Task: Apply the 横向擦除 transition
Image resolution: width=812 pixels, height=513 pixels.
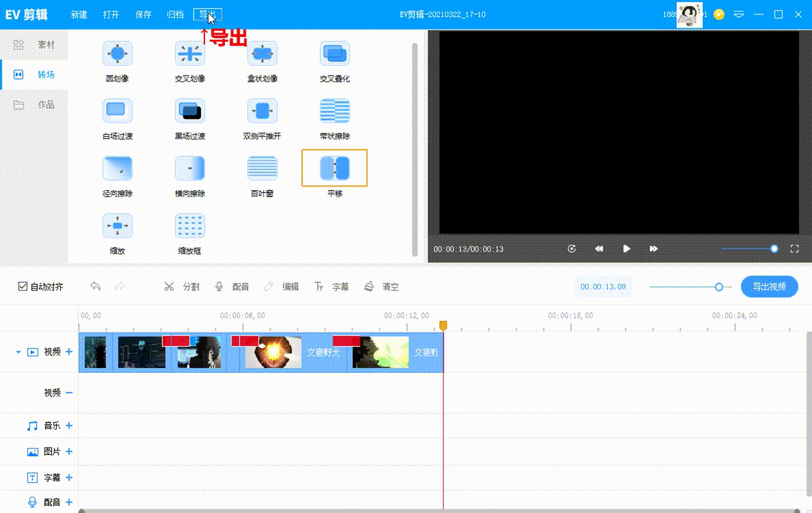Action: click(189, 168)
